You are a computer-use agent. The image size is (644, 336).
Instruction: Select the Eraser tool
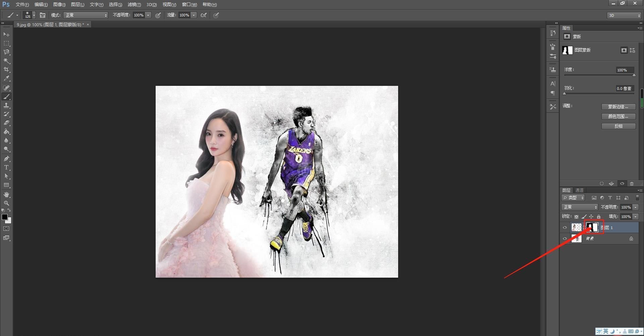(6, 123)
